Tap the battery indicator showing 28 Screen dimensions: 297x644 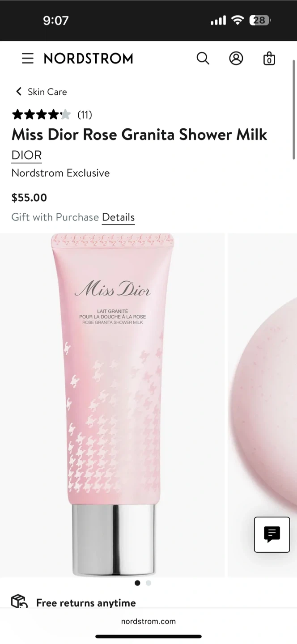[259, 20]
